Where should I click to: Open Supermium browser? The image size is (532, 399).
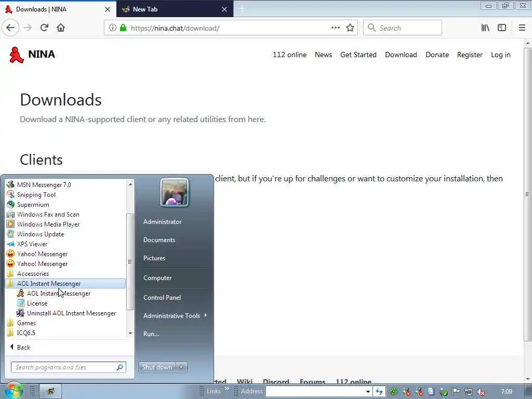click(33, 205)
